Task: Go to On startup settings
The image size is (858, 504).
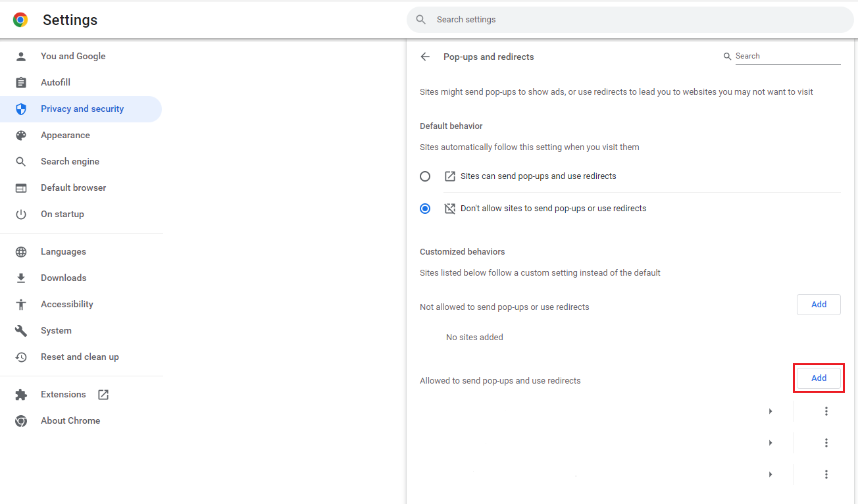Action: tap(62, 214)
